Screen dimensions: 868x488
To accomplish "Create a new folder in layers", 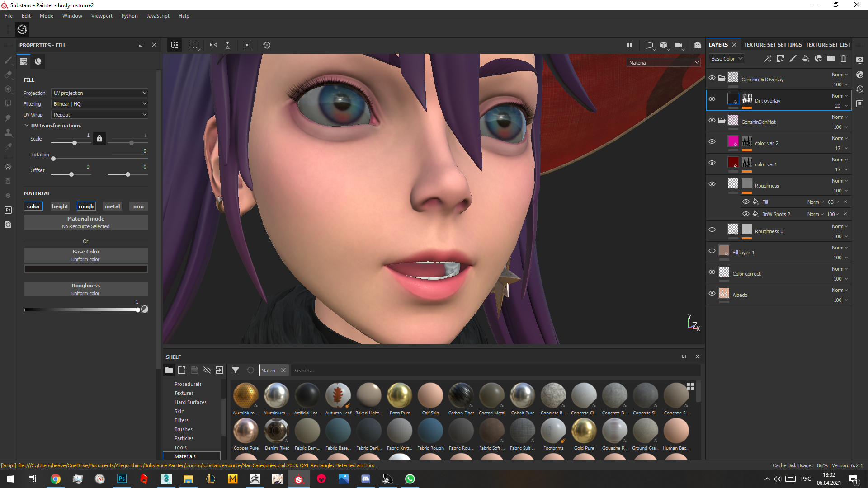I will coord(831,59).
